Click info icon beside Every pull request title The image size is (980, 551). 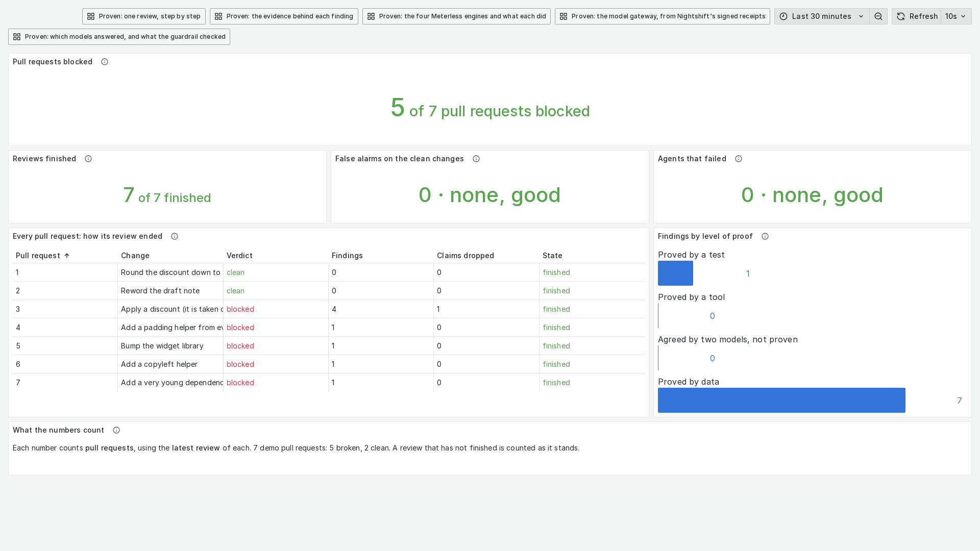point(175,236)
